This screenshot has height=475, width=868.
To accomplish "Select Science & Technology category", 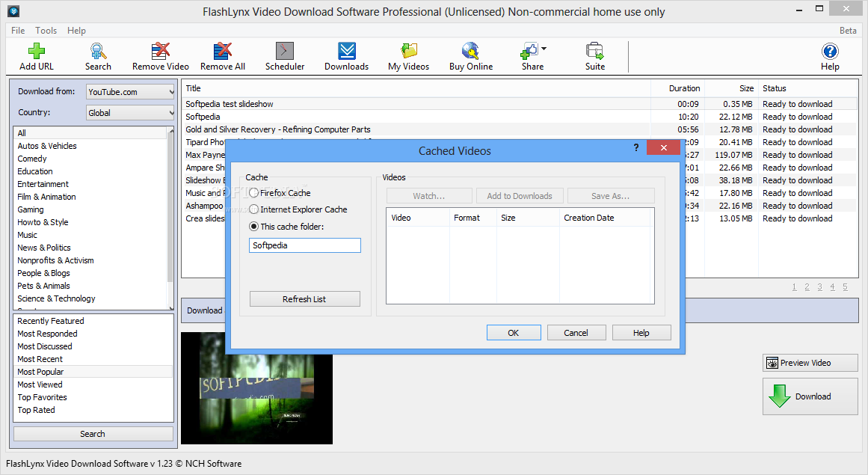I will [90, 298].
